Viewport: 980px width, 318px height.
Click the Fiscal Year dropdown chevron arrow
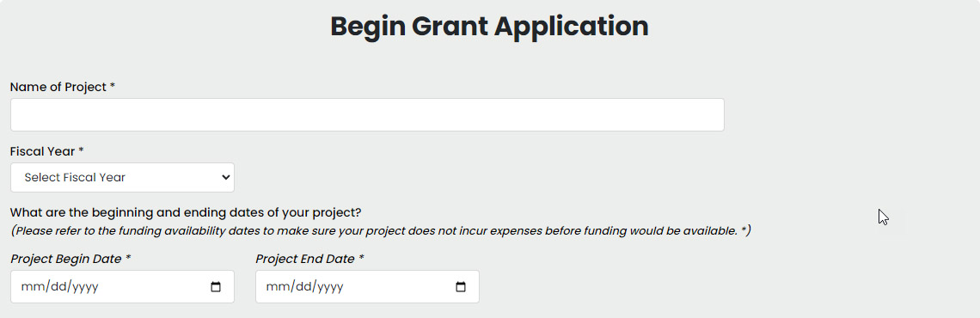pos(226,177)
